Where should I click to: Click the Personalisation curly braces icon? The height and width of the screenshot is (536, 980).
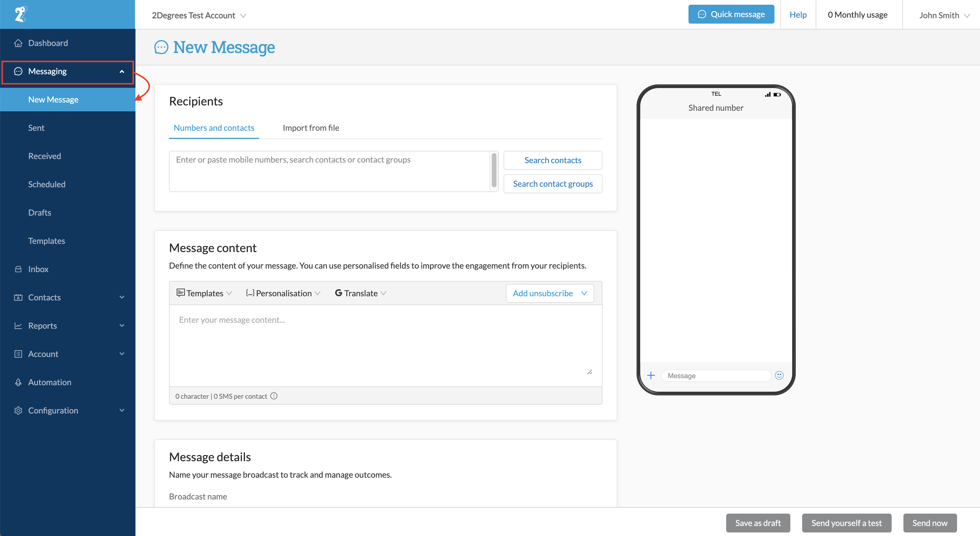click(250, 292)
